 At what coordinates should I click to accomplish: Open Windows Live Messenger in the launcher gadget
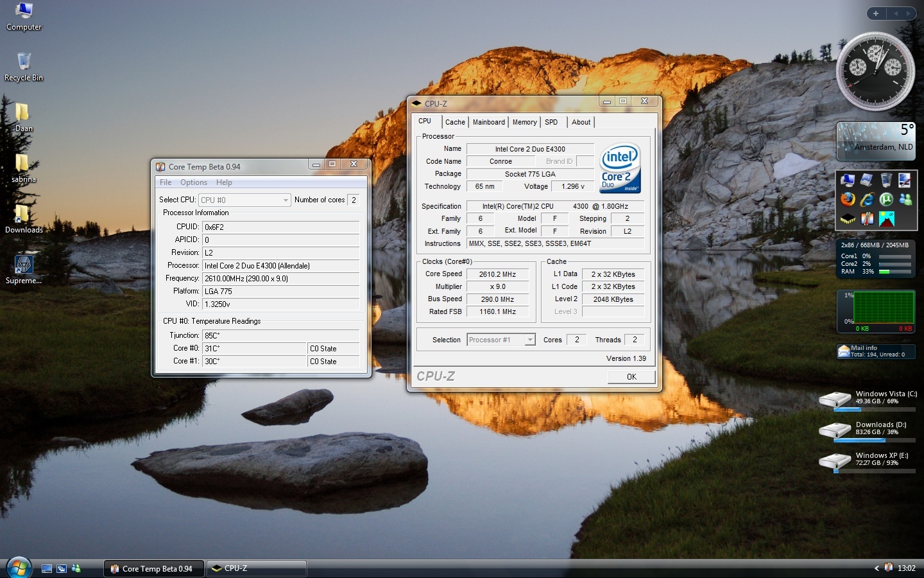coord(905,200)
